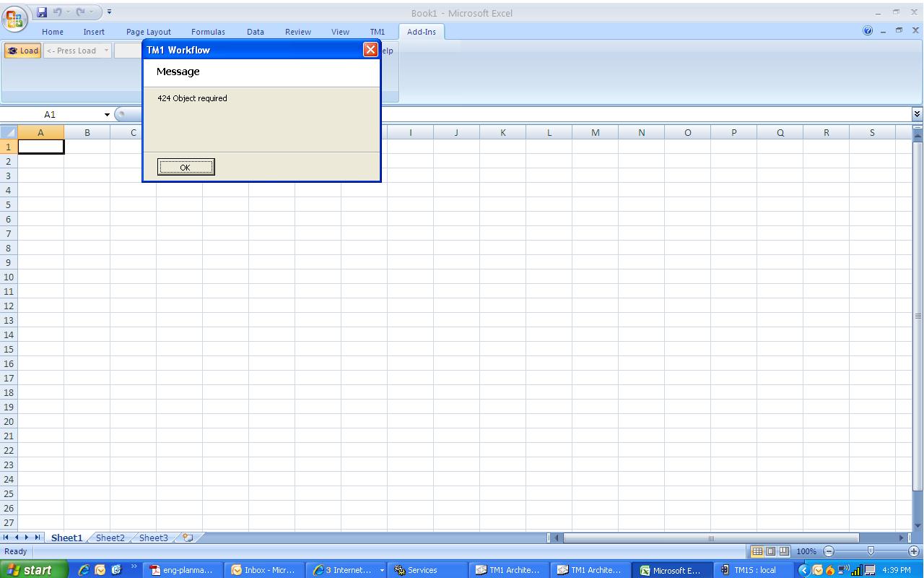924x578 pixels.
Task: Click the Load add-in button
Action: (x=22, y=51)
